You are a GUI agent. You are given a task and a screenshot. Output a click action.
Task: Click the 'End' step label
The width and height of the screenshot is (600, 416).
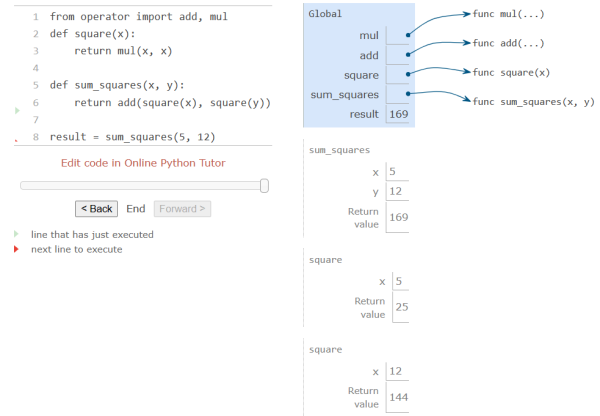tap(136, 209)
